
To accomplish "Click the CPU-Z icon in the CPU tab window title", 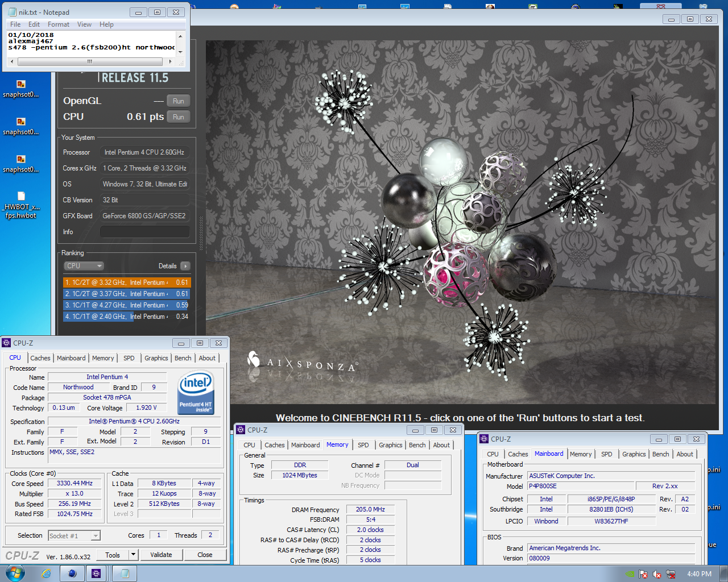I will coord(6,343).
